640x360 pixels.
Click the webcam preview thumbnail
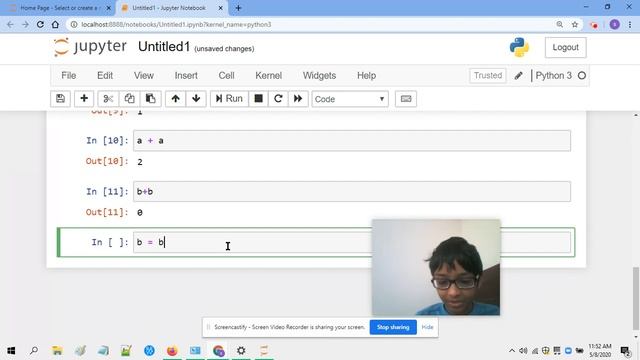[x=436, y=267]
